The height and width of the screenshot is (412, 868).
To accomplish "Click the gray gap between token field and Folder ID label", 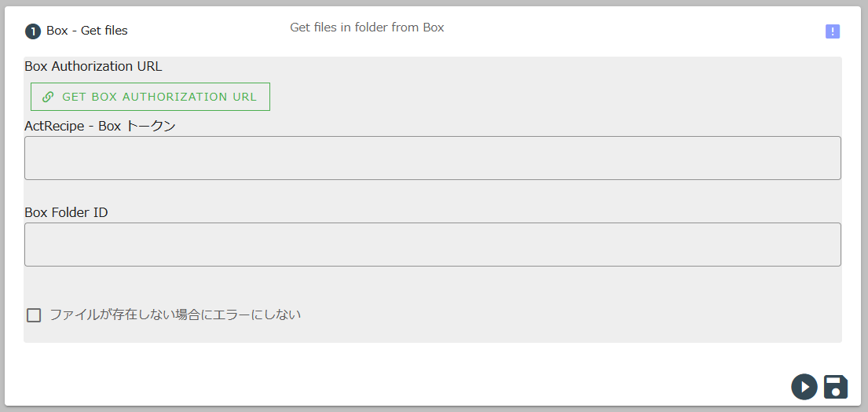I will tap(433, 192).
